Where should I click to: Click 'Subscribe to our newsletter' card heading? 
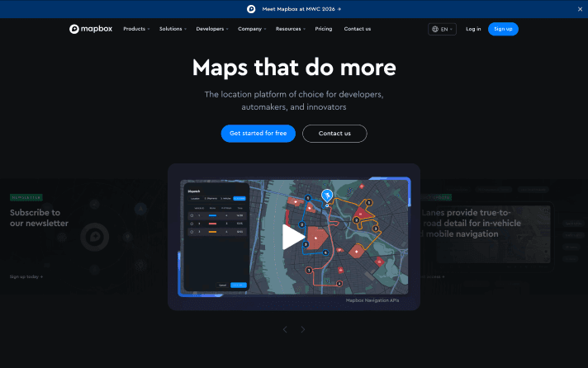pyautogui.click(x=39, y=218)
